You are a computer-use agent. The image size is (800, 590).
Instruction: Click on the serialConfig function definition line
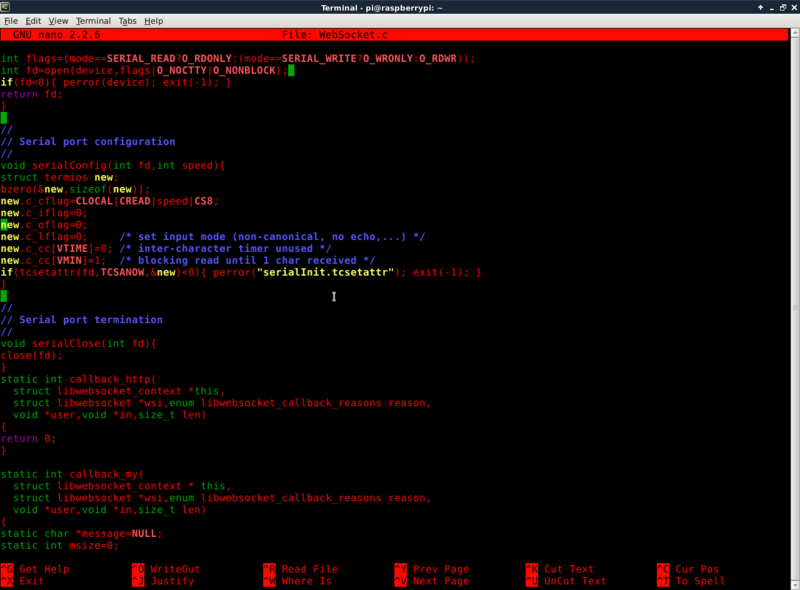coord(113,165)
